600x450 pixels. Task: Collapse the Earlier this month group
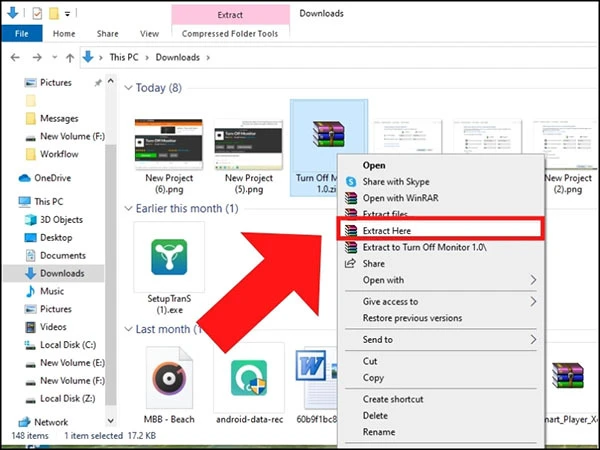click(128, 209)
